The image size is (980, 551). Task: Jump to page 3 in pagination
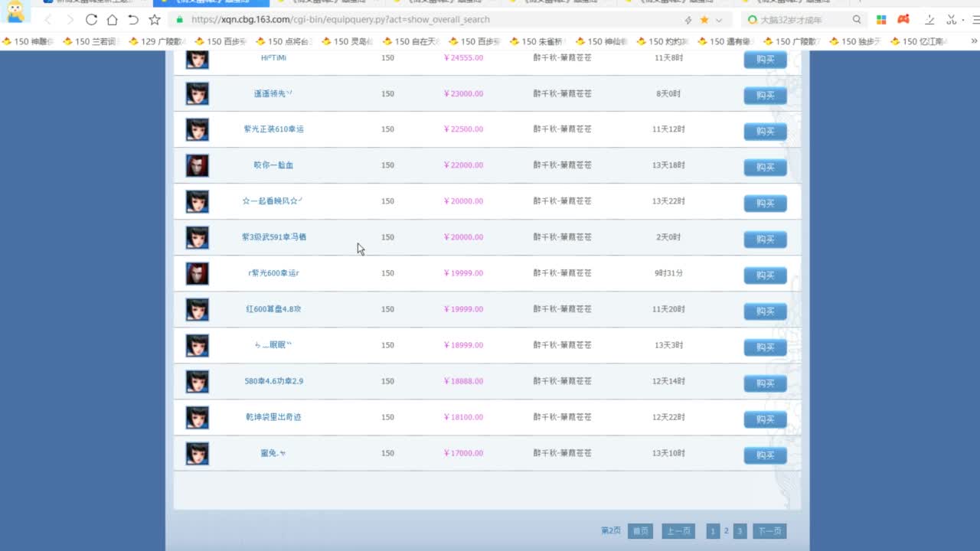pos(740,531)
